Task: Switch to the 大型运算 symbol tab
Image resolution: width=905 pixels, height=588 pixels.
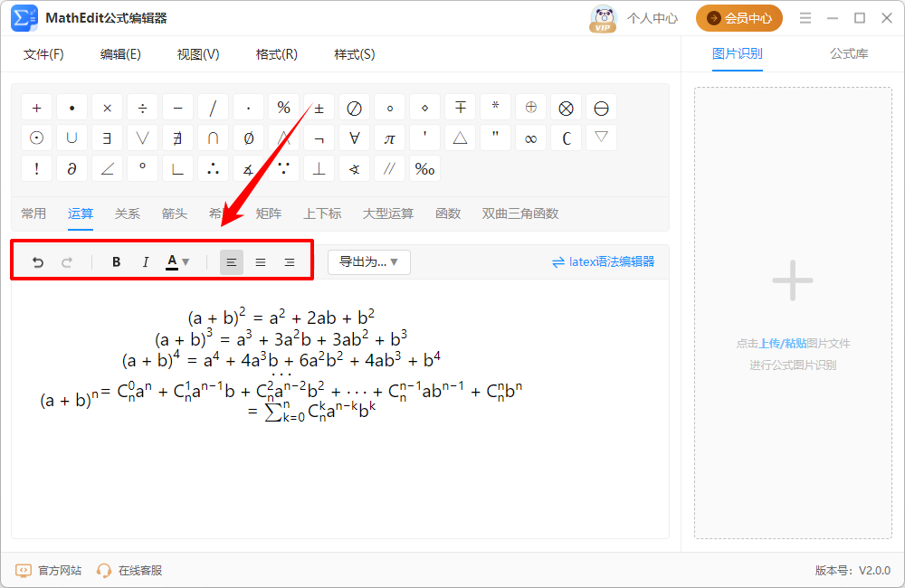Action: click(388, 213)
